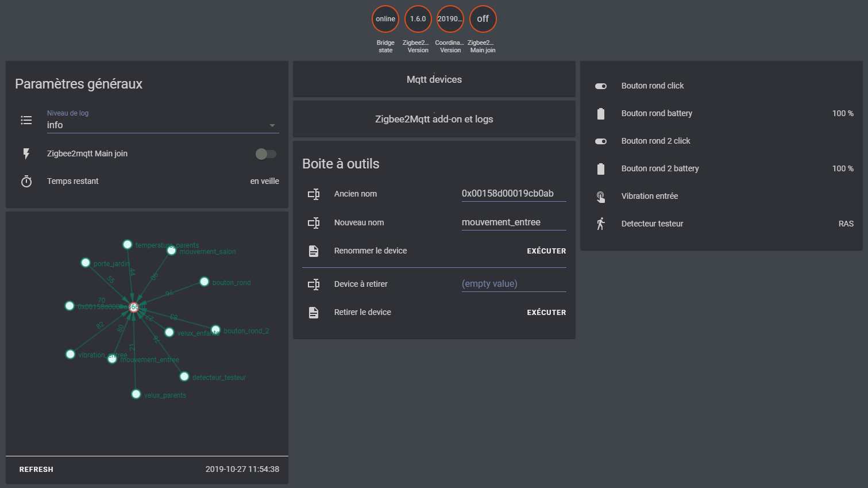Open the Bridge state online badge

pyautogui.click(x=385, y=19)
